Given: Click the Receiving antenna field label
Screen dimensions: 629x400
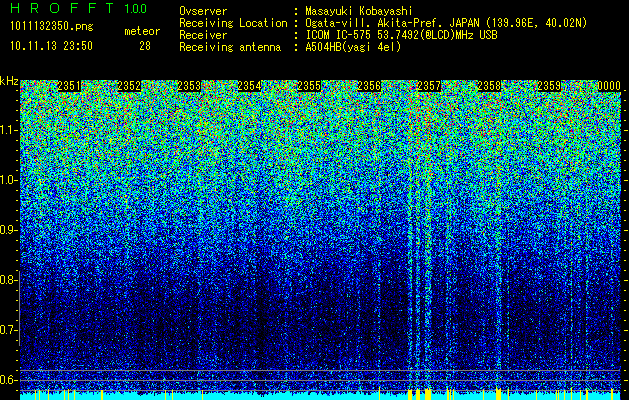Looking at the screenshot, I should (x=230, y=47).
